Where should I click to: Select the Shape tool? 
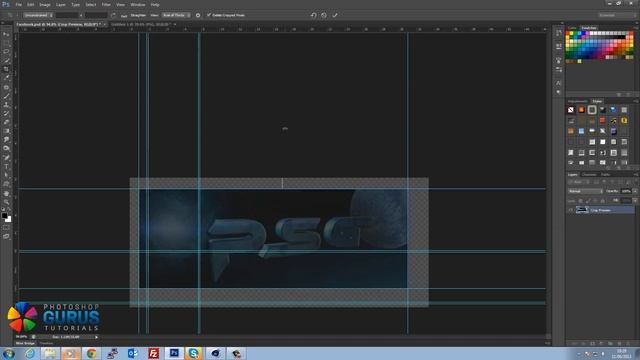pyautogui.click(x=6, y=184)
